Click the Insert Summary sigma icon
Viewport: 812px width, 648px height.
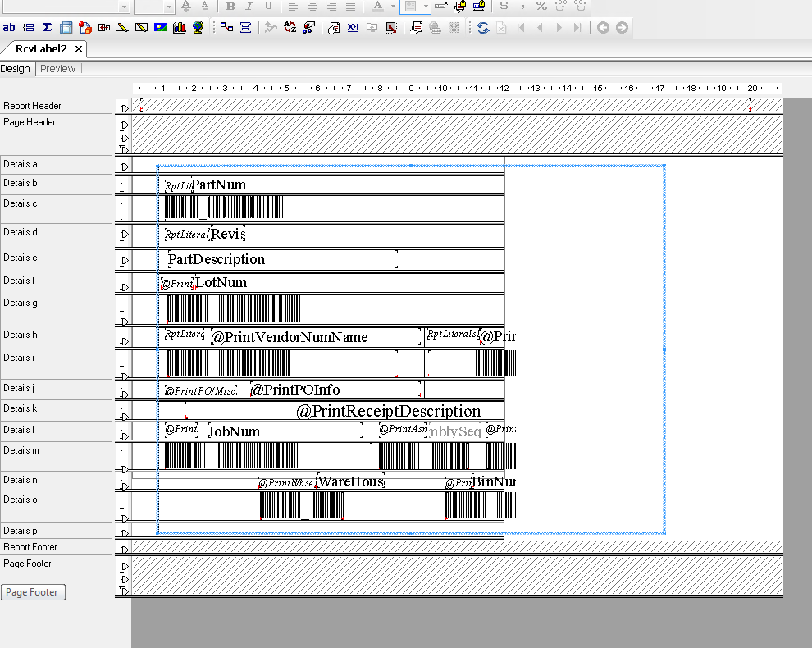point(47,27)
